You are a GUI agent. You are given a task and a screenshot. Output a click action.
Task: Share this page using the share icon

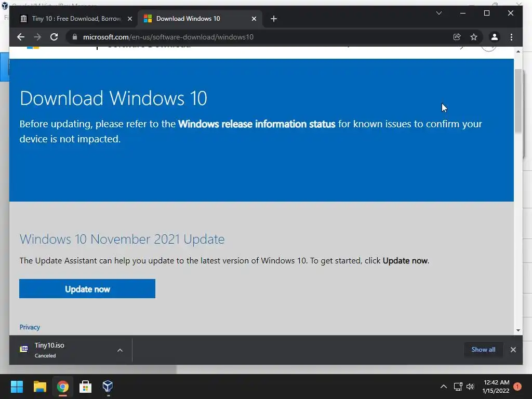(x=457, y=37)
